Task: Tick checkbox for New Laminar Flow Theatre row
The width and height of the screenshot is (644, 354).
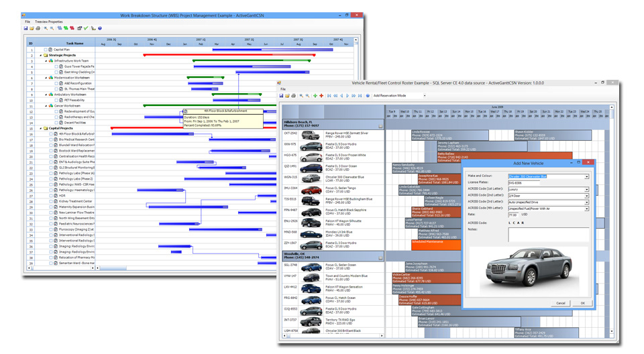Action: [52, 213]
